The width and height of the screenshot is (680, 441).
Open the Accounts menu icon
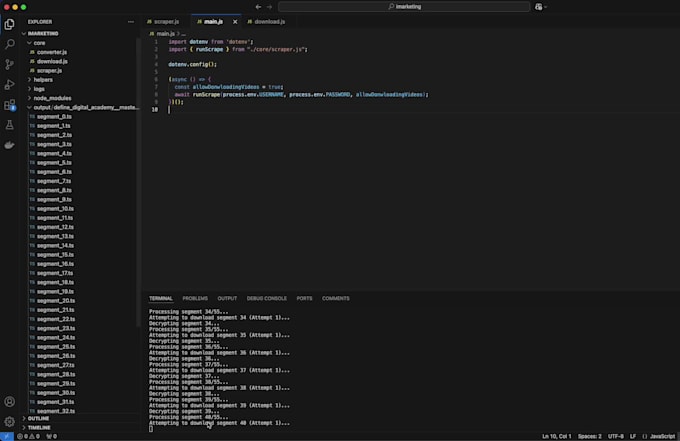[10, 402]
